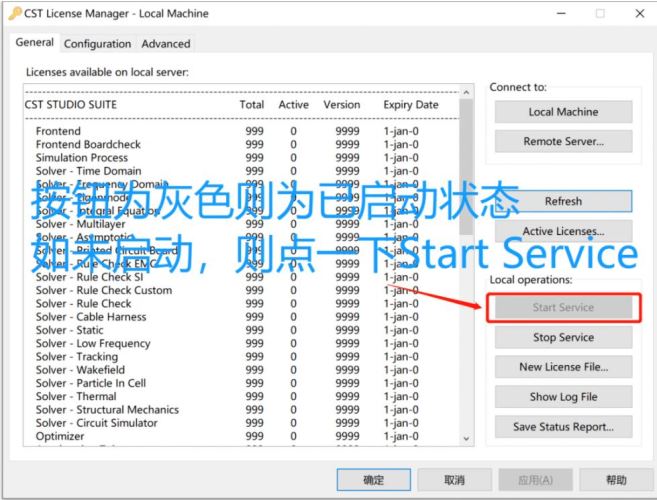Select Solver - Structural Mechanics row
Screen dimensions: 657x500
point(241,410)
